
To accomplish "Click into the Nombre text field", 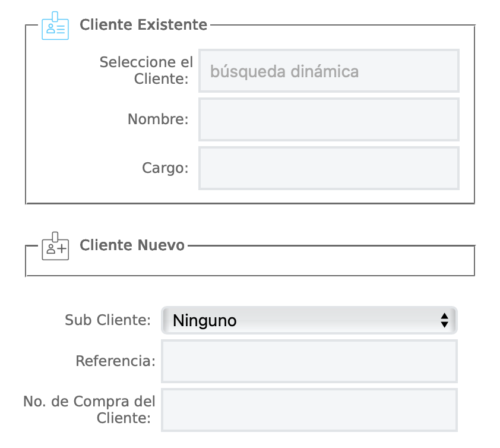I will pyautogui.click(x=329, y=119).
